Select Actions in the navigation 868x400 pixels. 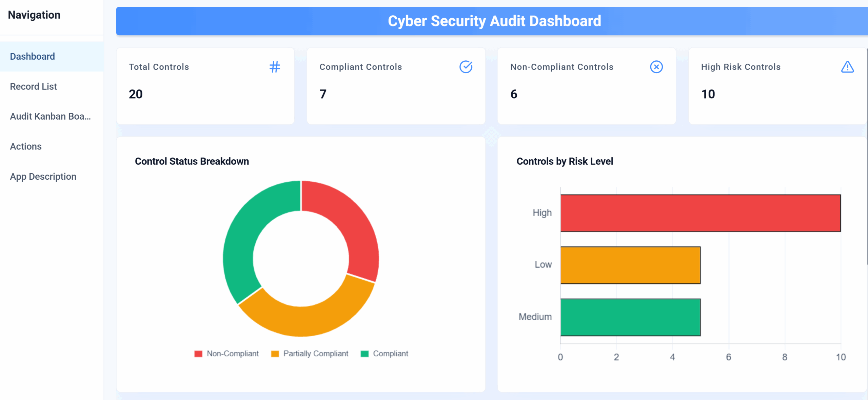click(52, 146)
